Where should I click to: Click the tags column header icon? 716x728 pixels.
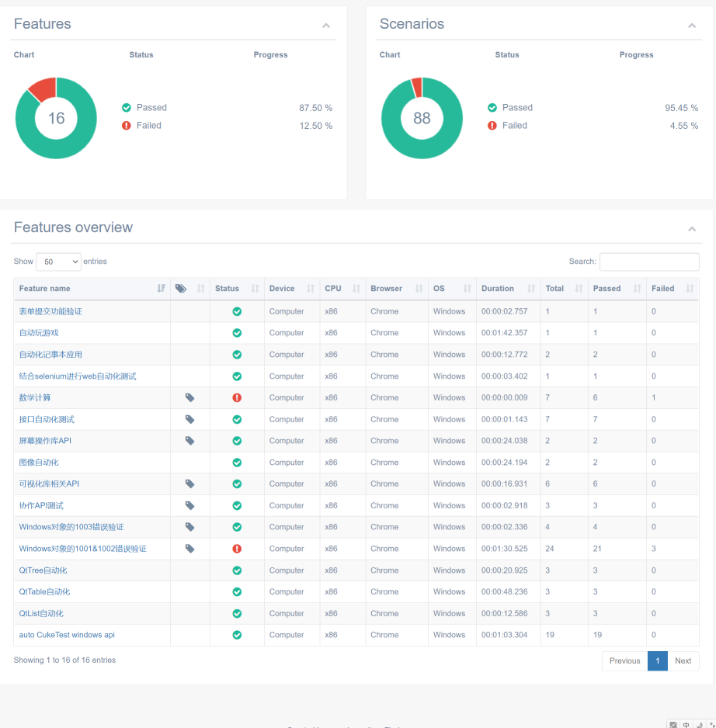pos(181,289)
